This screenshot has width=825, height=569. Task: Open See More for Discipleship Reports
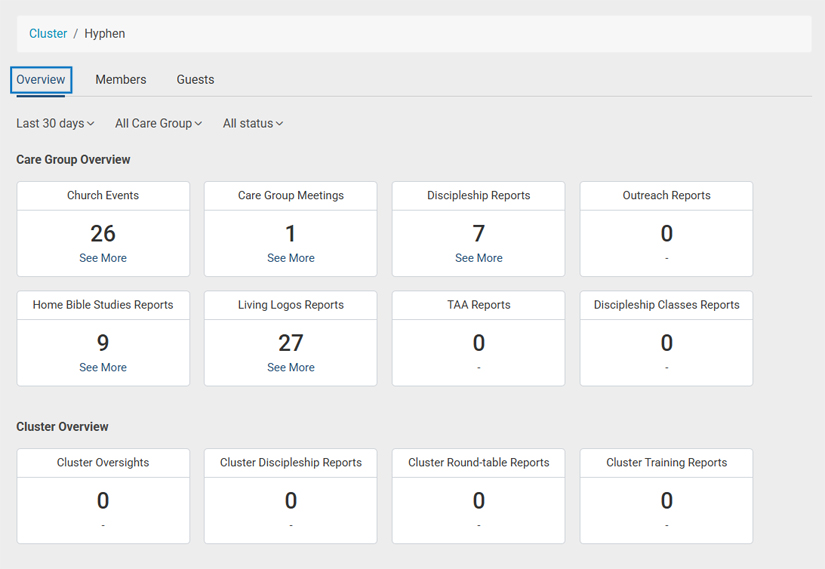point(479,258)
